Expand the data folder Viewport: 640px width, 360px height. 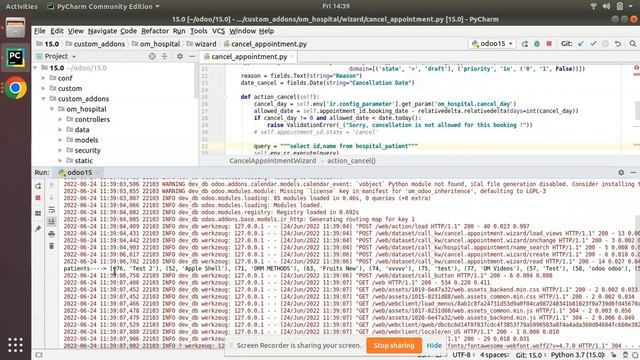60,129
